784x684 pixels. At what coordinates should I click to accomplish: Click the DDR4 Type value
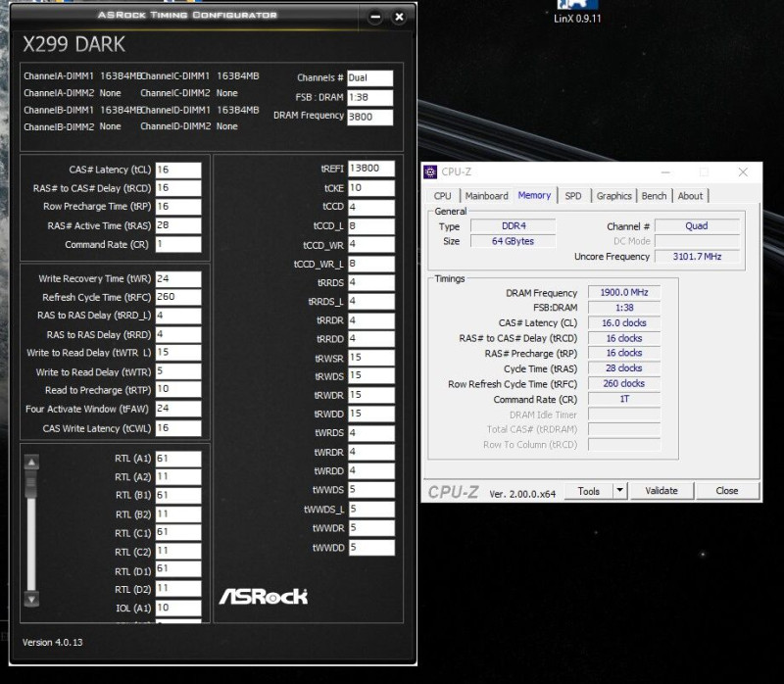[513, 226]
